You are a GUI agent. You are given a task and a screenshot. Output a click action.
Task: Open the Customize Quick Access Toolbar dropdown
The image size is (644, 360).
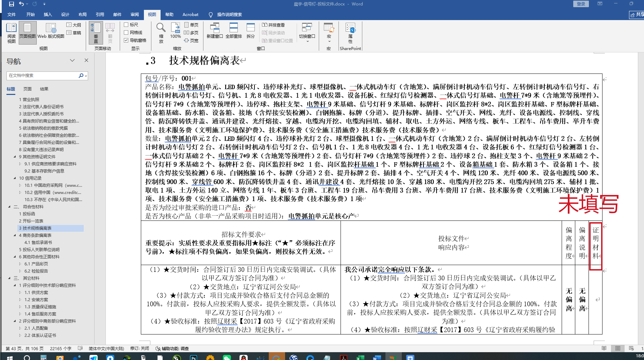44,4
